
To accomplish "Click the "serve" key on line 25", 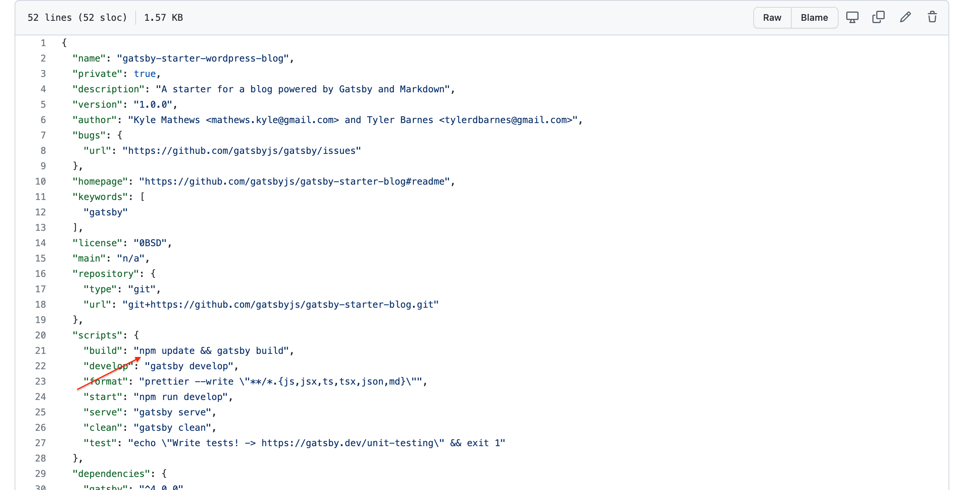I will click(x=103, y=412).
